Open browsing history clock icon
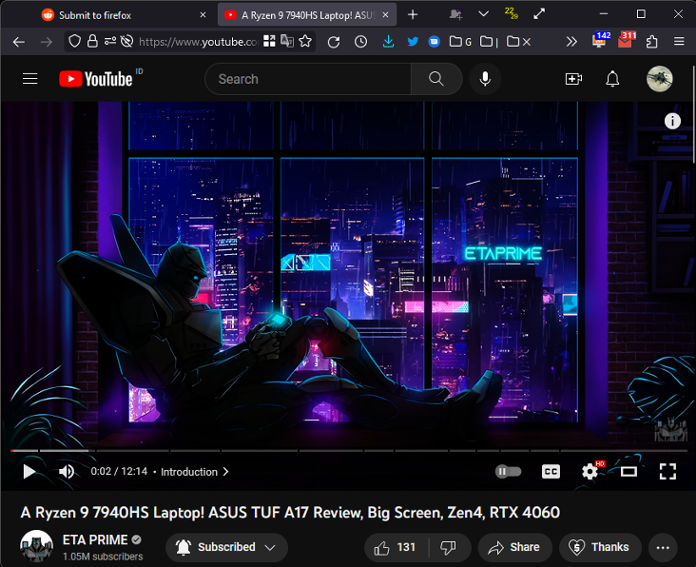 [361, 42]
